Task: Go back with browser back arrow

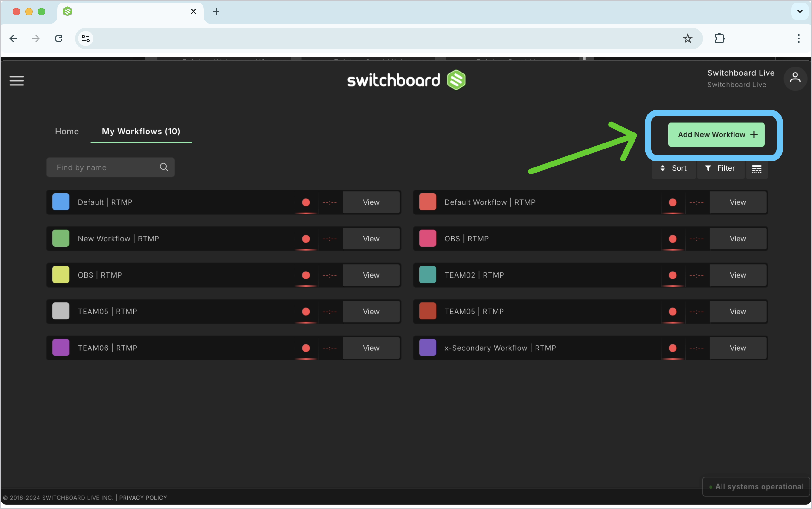Action: (14, 38)
